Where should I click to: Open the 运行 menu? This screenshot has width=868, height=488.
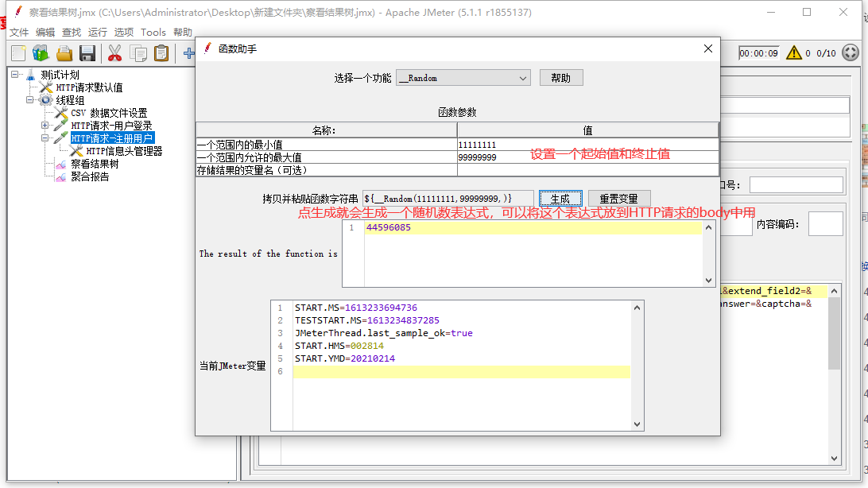98,32
